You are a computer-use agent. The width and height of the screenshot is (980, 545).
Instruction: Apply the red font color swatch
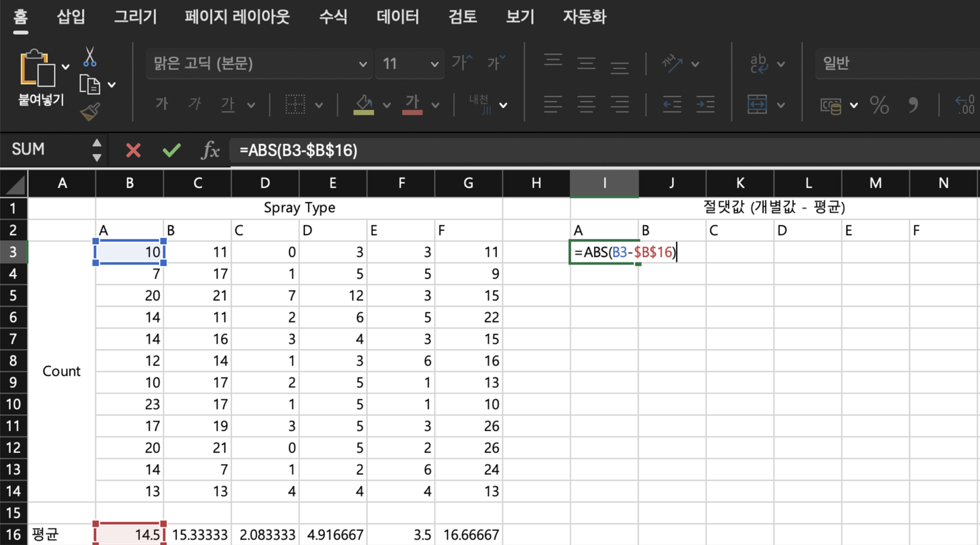[412, 105]
